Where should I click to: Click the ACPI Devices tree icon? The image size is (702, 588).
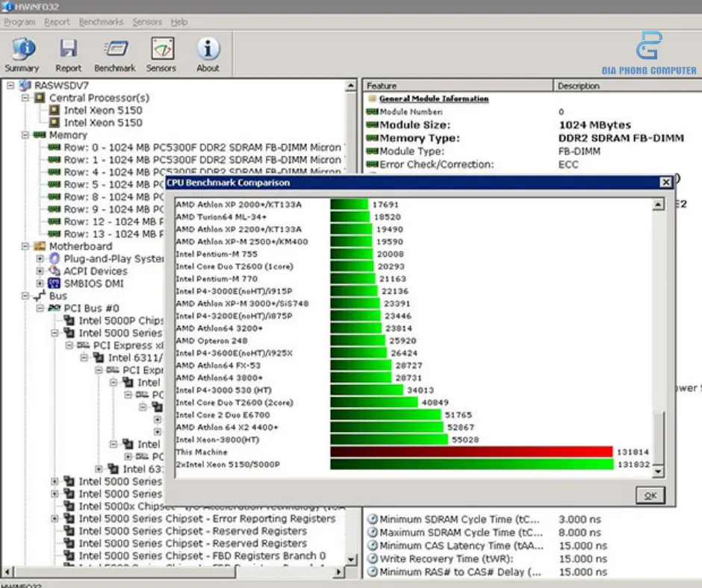pyautogui.click(x=54, y=271)
